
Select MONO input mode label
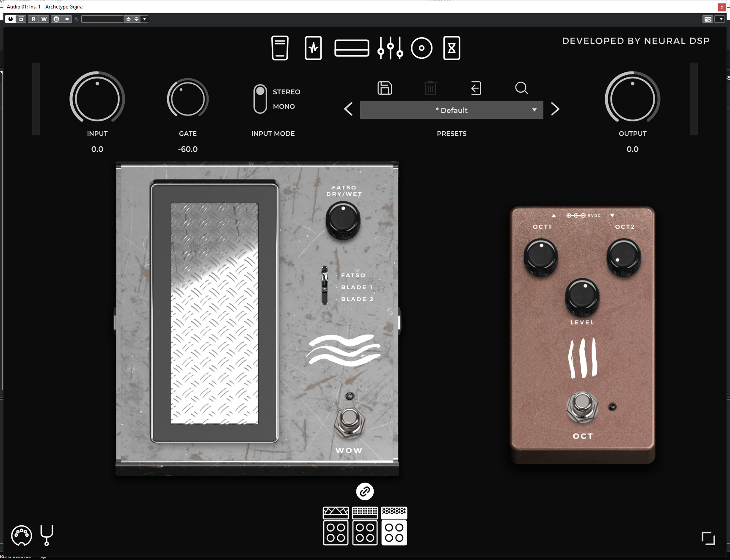point(284,106)
